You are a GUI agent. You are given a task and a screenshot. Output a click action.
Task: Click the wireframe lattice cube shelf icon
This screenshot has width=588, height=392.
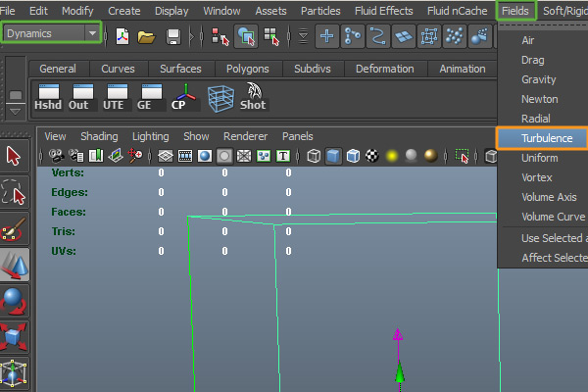pyautogui.click(x=220, y=98)
